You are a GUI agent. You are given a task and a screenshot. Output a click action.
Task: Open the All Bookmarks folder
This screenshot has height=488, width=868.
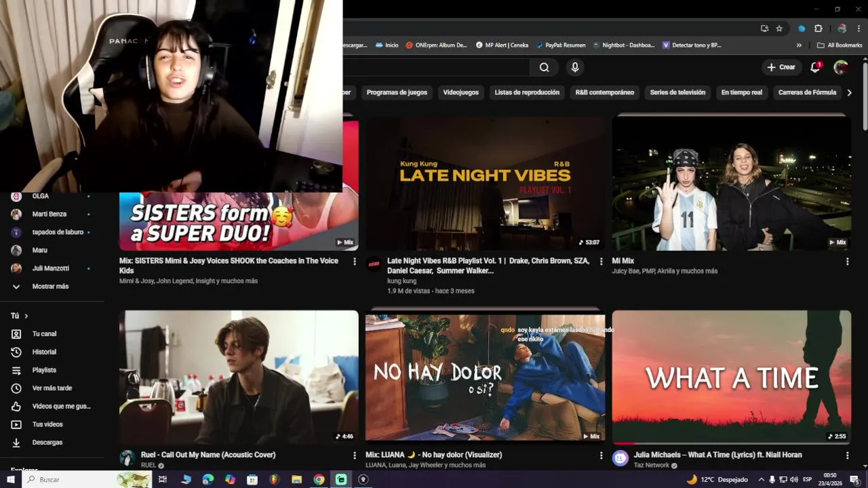tap(840, 45)
